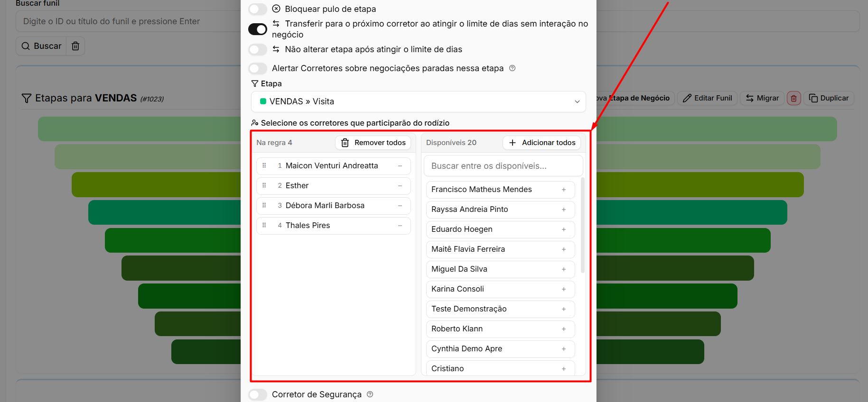
Task: Open help icon next to Alertar Corretores
Action: 512,68
